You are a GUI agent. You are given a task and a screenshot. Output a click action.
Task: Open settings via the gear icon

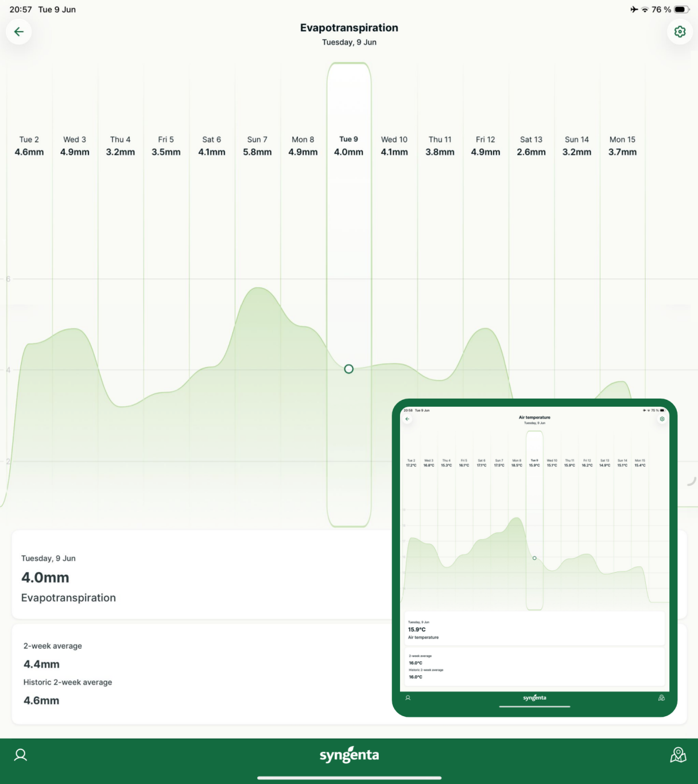680,32
